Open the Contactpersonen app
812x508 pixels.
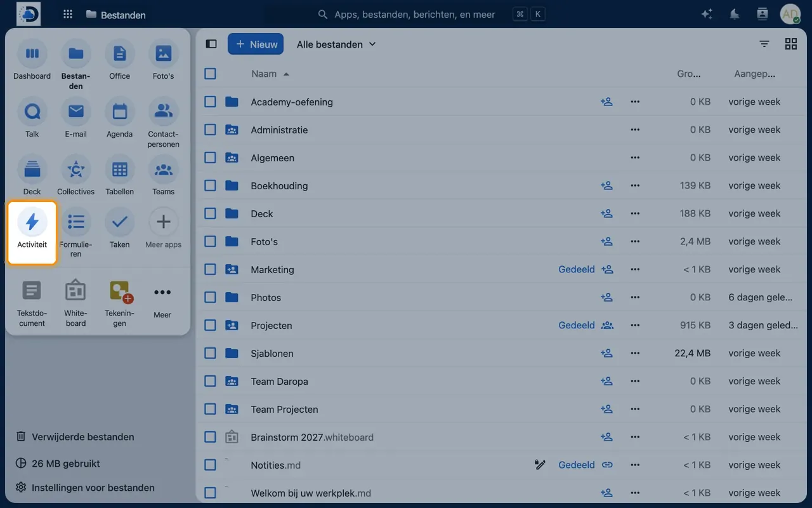163,123
